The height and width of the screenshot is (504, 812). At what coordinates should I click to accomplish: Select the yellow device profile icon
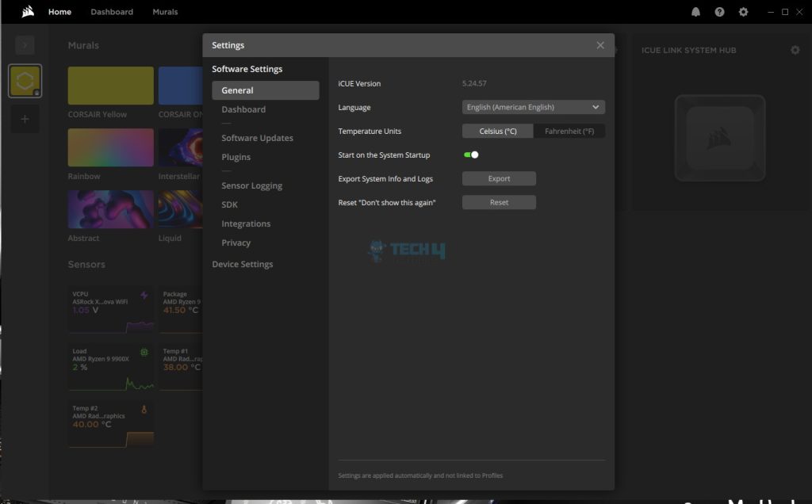[25, 82]
